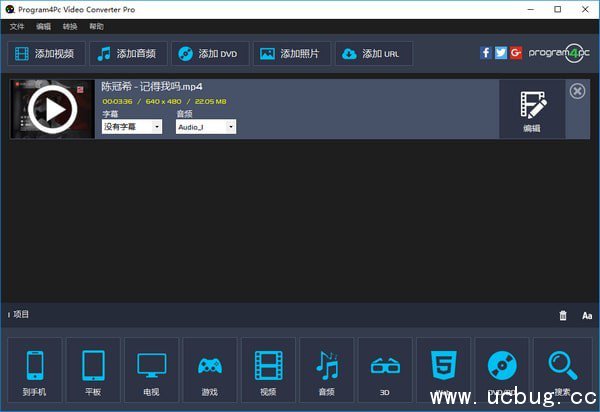Select the 游戏 (game console) output category
The width and height of the screenshot is (600, 412).
click(210, 370)
